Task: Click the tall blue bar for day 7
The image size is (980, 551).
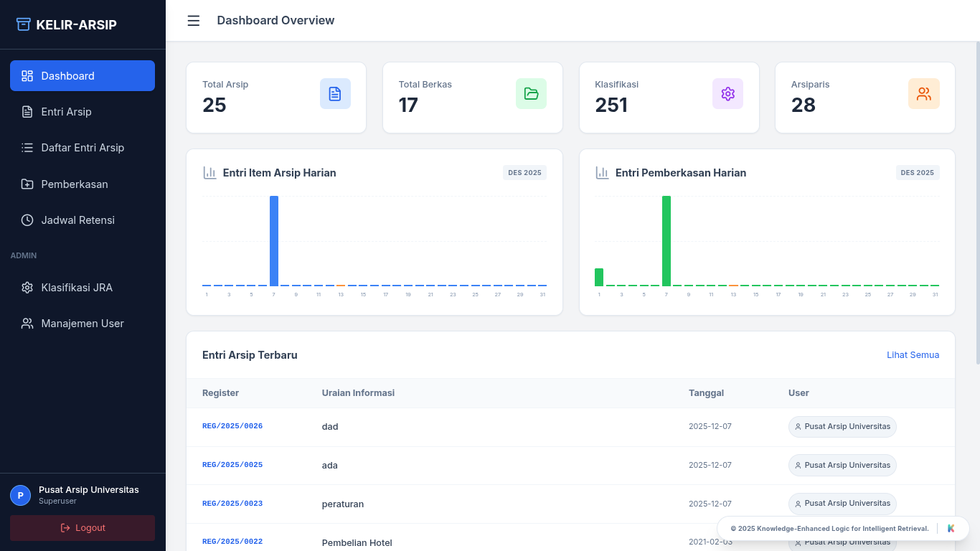Action: tap(274, 240)
